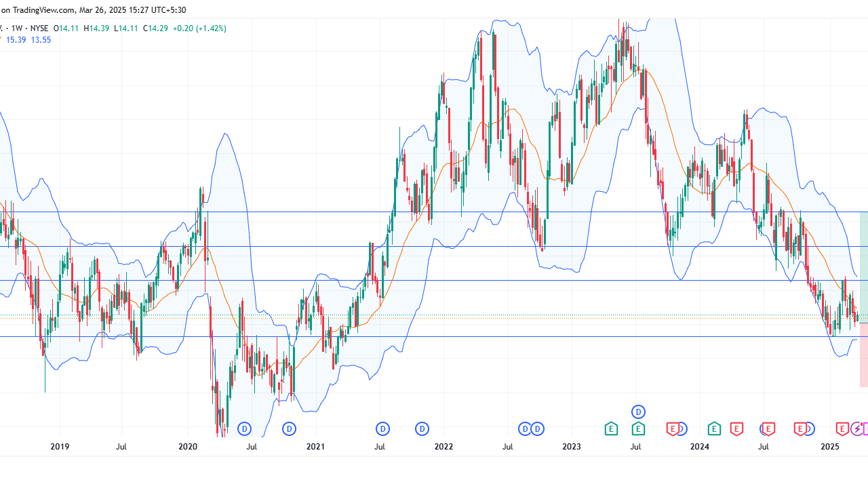Image resolution: width=868 pixels, height=480 pixels.
Task: Select the low price value L14.11
Action: click(x=126, y=28)
